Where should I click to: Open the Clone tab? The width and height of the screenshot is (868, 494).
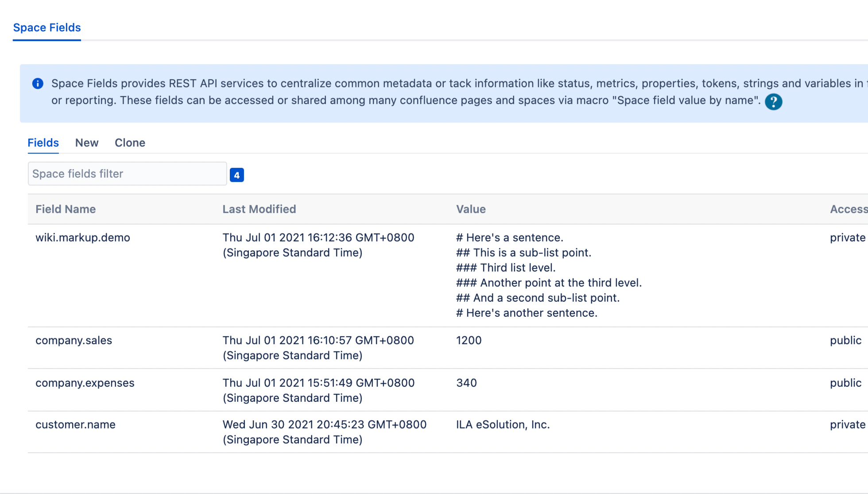click(130, 143)
